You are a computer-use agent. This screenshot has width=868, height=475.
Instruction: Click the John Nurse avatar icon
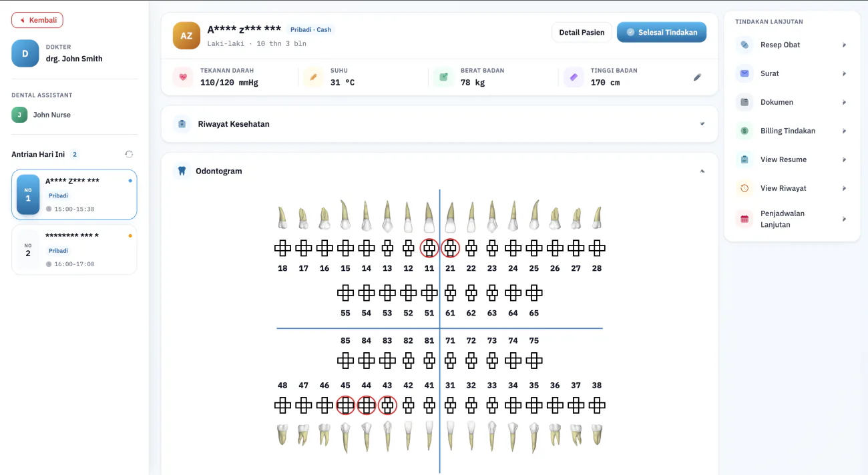point(19,115)
